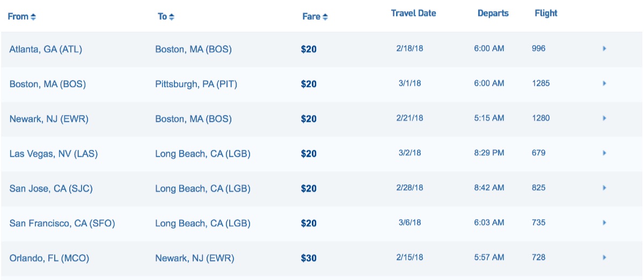Click the 3/6/18 travel date
644x280 pixels.
coord(410,222)
